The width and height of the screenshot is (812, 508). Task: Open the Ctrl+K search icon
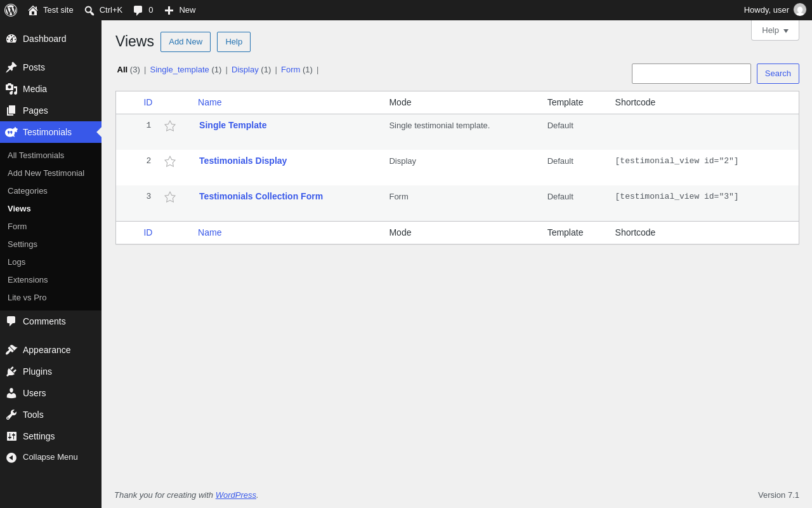click(x=89, y=10)
